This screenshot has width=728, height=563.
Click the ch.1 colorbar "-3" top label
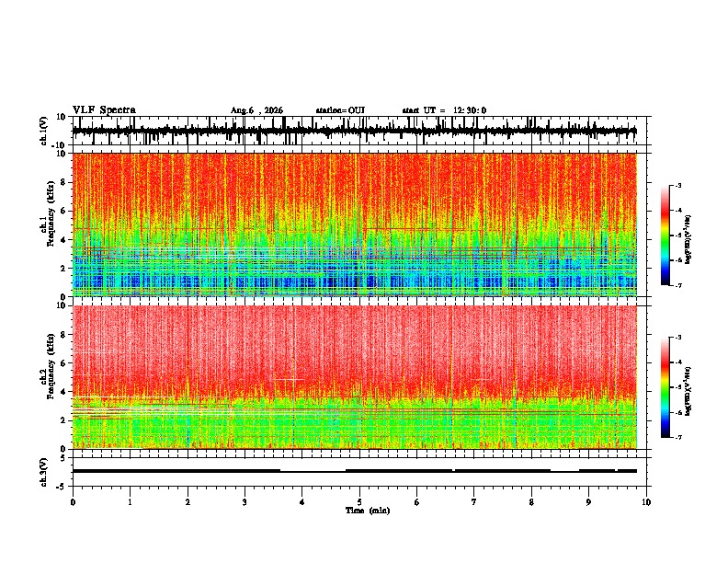point(677,185)
